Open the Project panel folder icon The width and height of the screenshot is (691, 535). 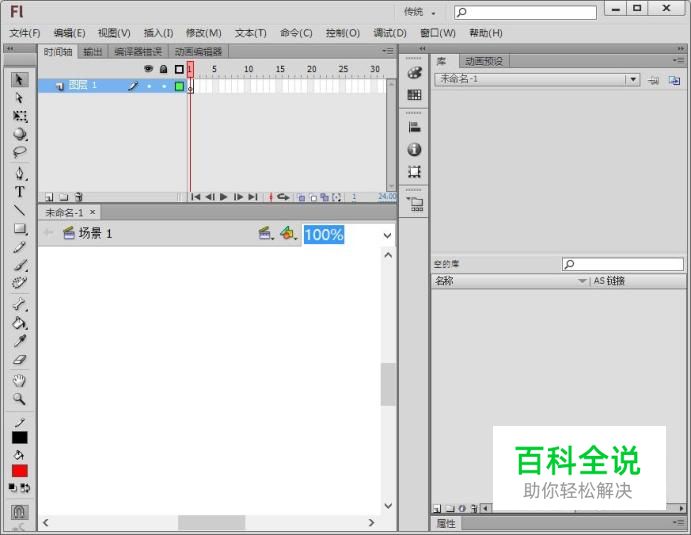click(415, 204)
